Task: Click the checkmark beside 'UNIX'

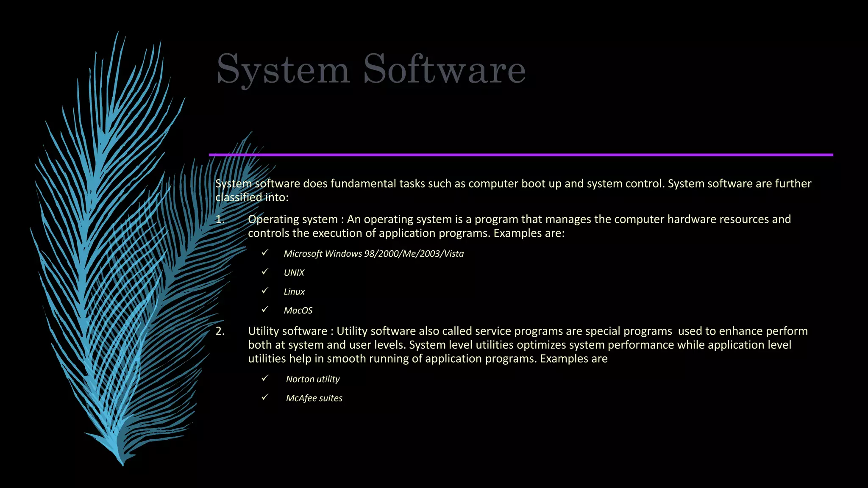Action: [x=265, y=272]
